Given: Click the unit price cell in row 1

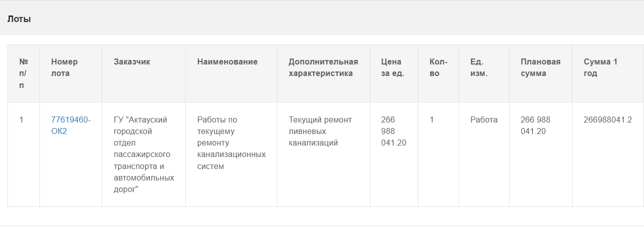Looking at the screenshot, I should point(393,131).
